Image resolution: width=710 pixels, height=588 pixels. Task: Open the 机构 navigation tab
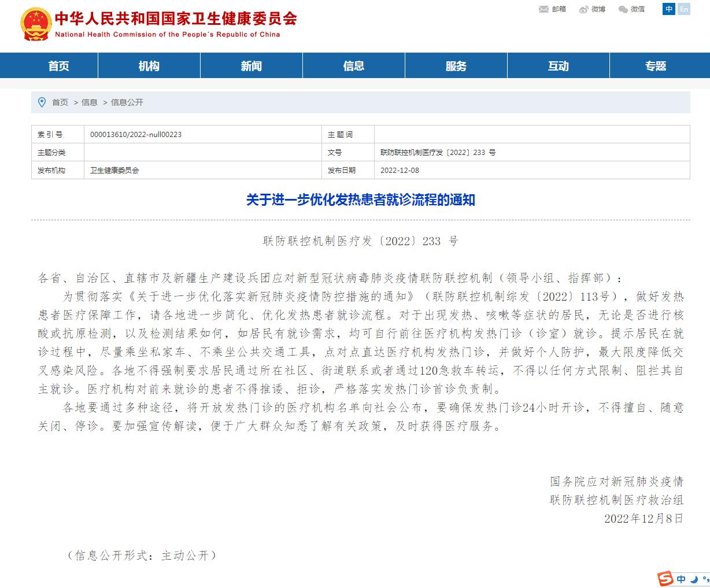click(149, 66)
